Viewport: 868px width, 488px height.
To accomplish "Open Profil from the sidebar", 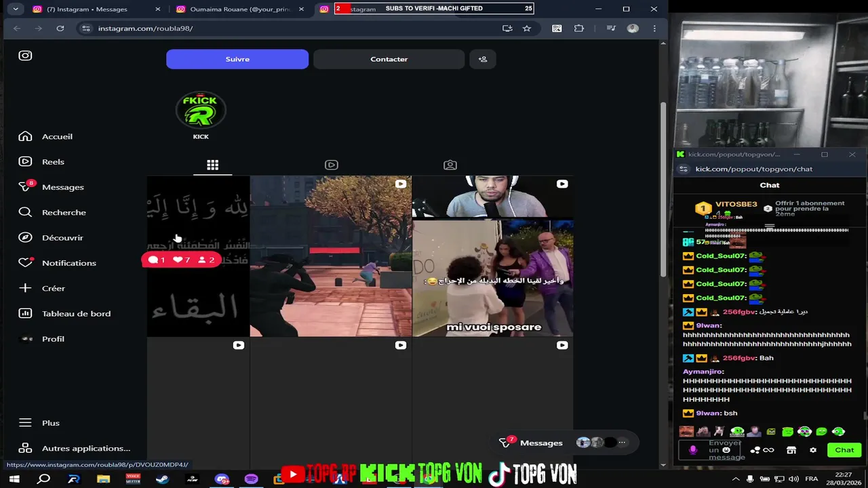I will pos(41,339).
